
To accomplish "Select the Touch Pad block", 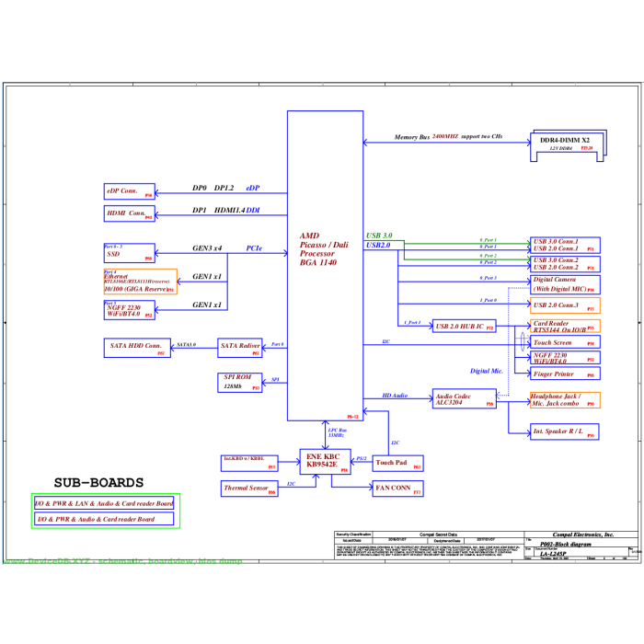I will tap(397, 463).
